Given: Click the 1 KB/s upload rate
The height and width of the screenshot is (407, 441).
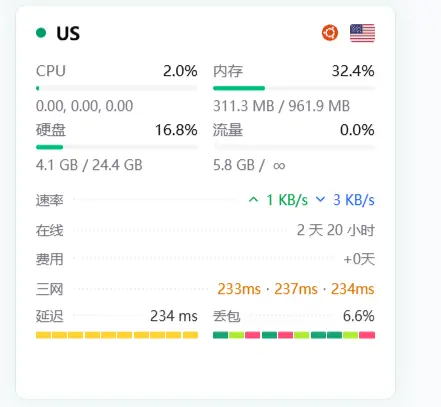Looking at the screenshot, I should tap(287, 200).
